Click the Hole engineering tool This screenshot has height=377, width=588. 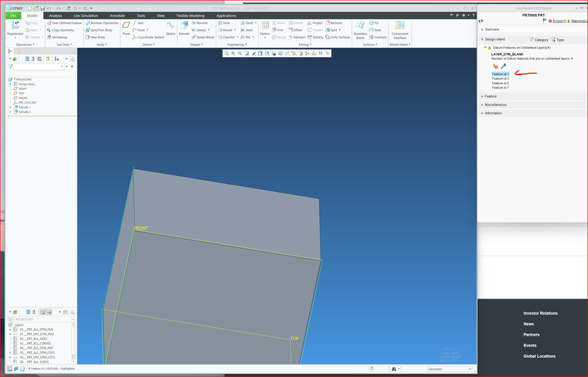pos(223,23)
